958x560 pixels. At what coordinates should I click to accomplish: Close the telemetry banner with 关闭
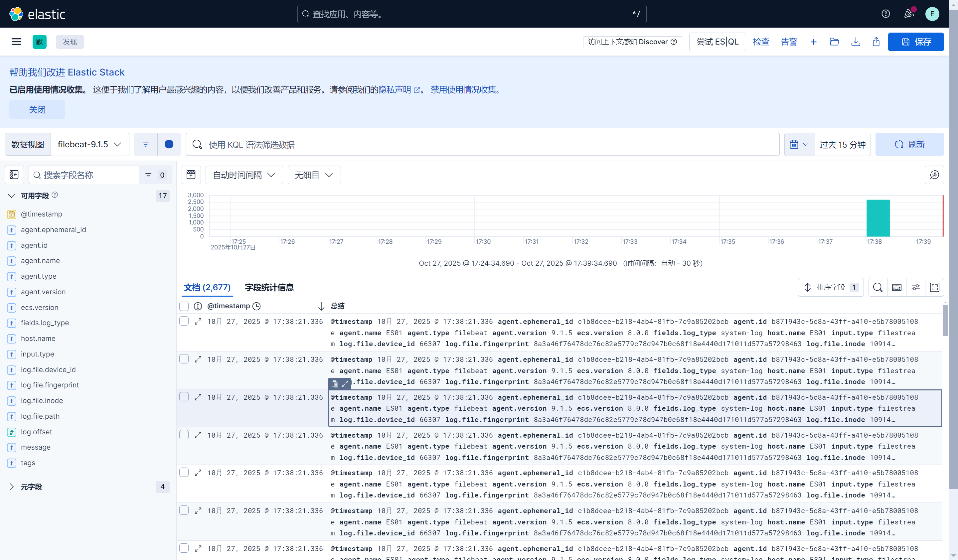37,109
